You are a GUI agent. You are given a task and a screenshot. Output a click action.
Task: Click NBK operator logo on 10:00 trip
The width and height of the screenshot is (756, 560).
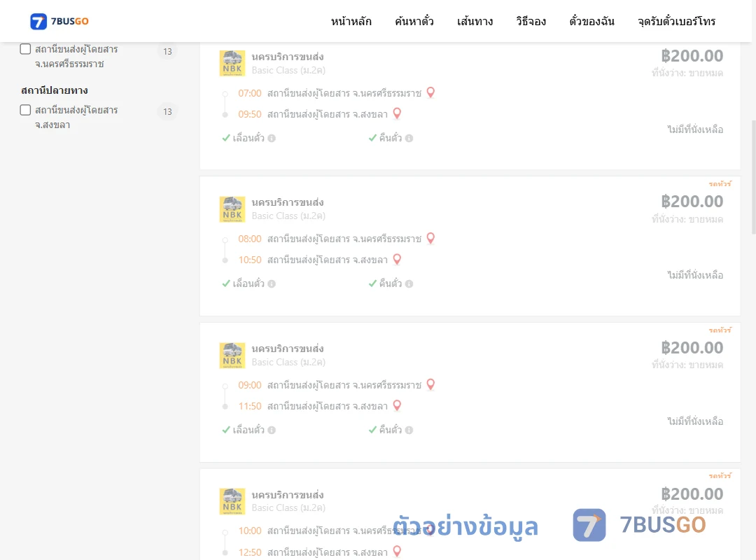232,501
